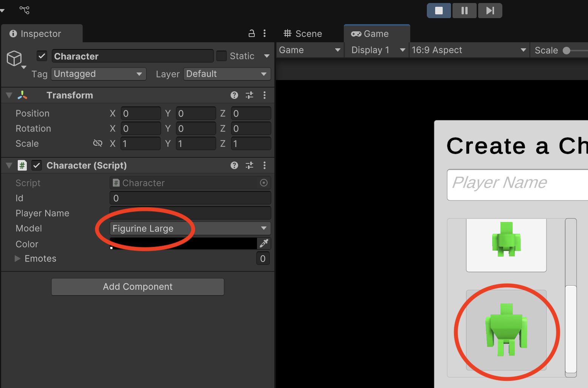Enable the Static checkbox
Viewport: 588px width, 388px height.
point(222,56)
